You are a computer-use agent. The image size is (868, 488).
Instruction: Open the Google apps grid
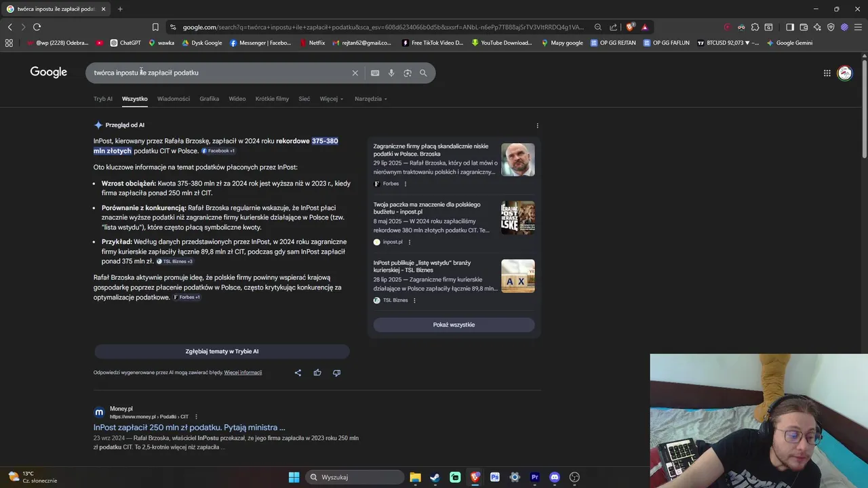pos(827,73)
